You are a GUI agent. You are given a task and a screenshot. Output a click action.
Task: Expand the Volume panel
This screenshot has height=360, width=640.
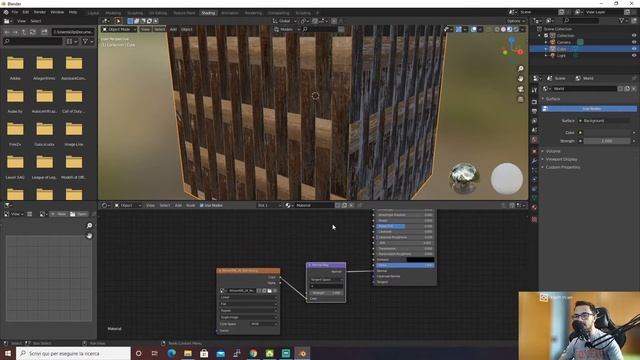click(x=553, y=151)
